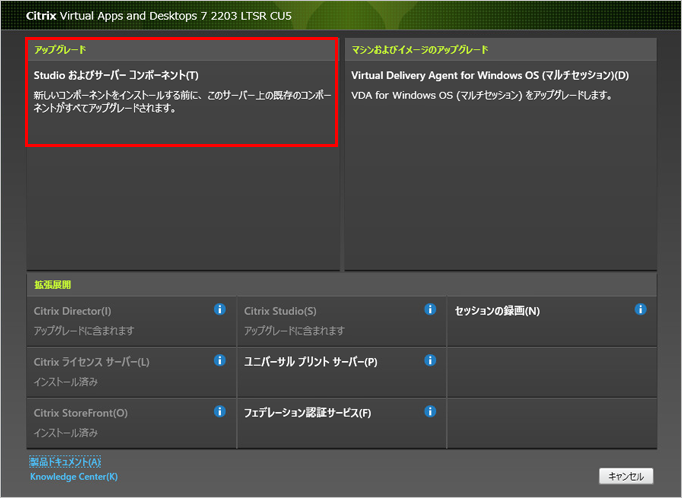Click the Citrix StoreFront(O) entry
This screenshot has width=682, height=498.
click(80, 413)
